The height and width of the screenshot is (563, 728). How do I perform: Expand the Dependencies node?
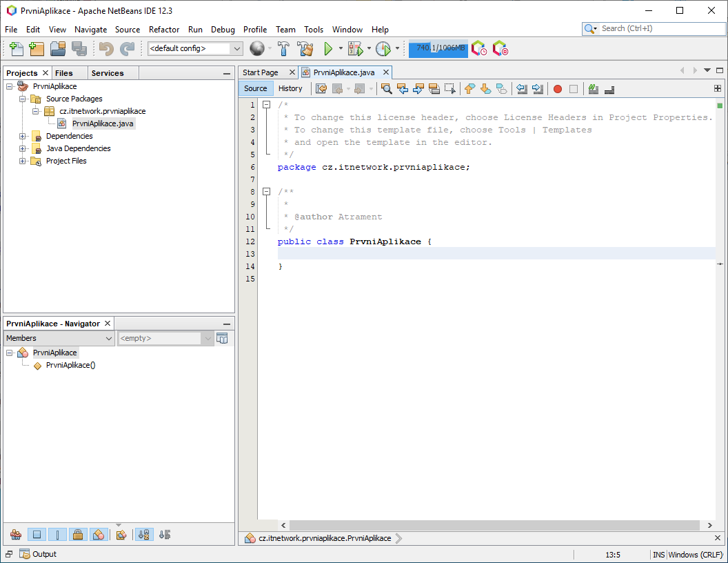point(21,136)
